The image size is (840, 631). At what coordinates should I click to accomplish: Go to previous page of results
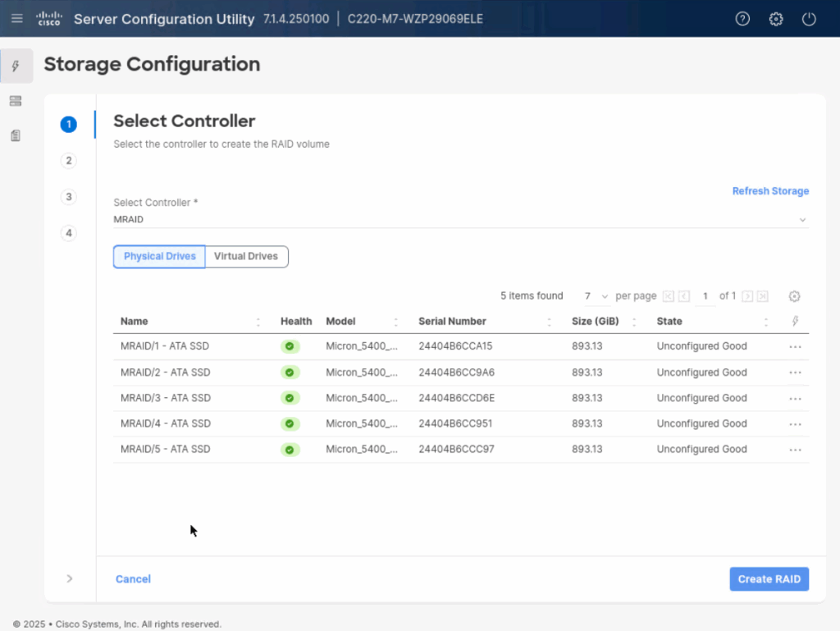(x=684, y=296)
